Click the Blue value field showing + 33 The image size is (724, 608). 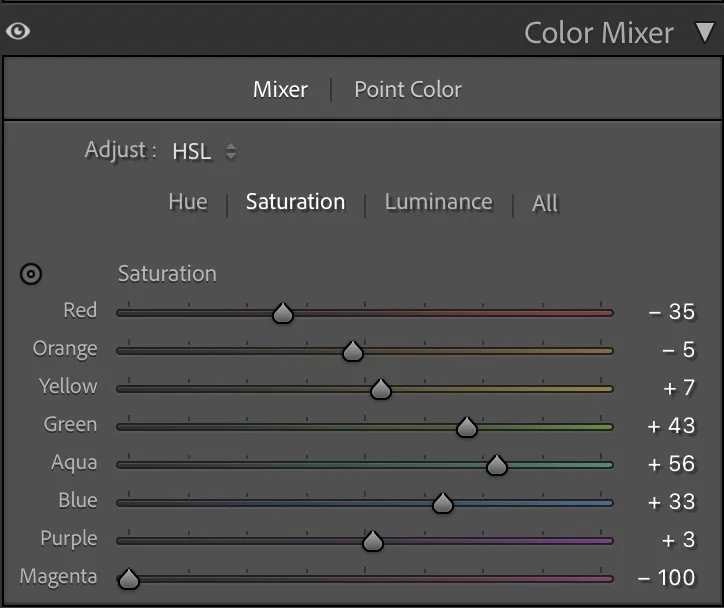click(x=671, y=502)
